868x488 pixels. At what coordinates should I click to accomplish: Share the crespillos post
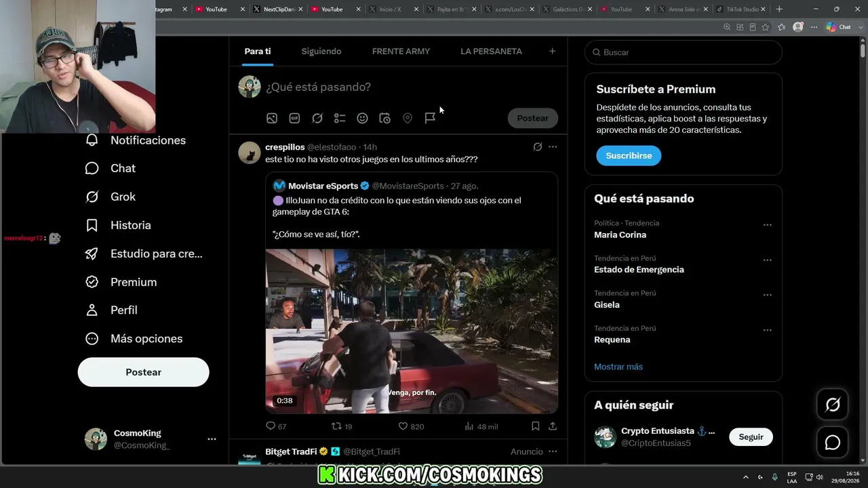[x=553, y=426]
